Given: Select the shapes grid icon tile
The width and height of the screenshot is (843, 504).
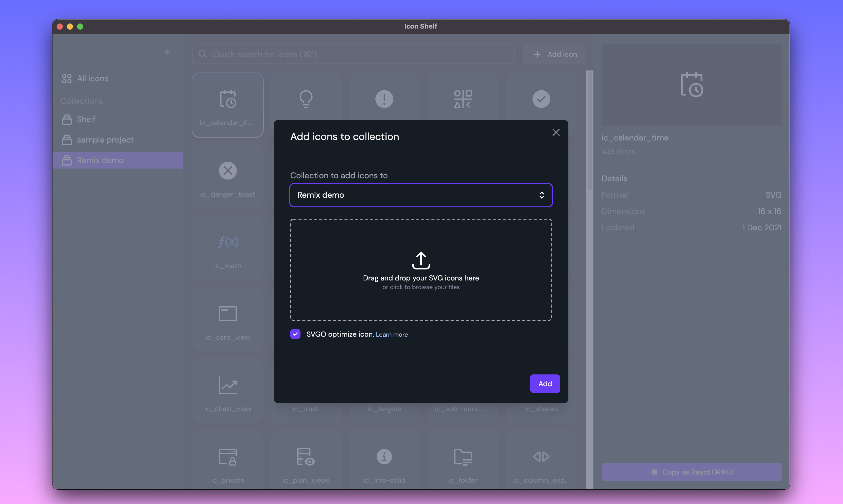Looking at the screenshot, I should [x=463, y=99].
